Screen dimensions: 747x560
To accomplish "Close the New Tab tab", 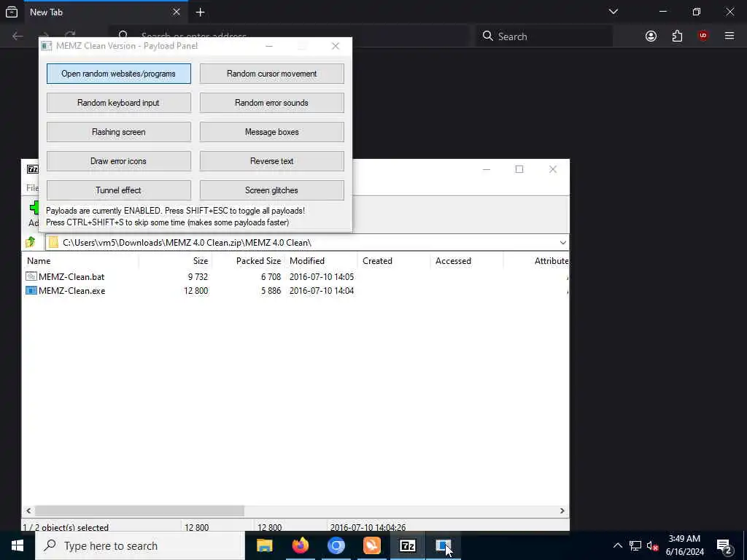I will (x=177, y=12).
